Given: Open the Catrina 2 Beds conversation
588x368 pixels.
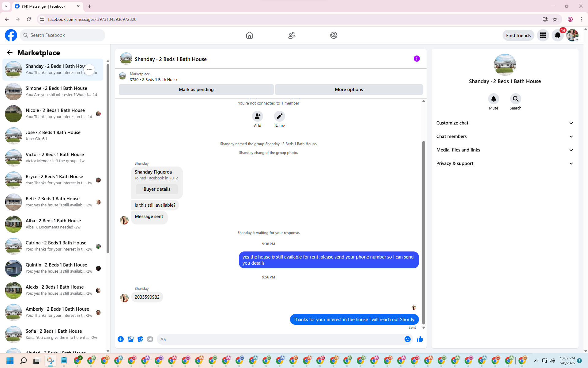Looking at the screenshot, I should 53,246.
